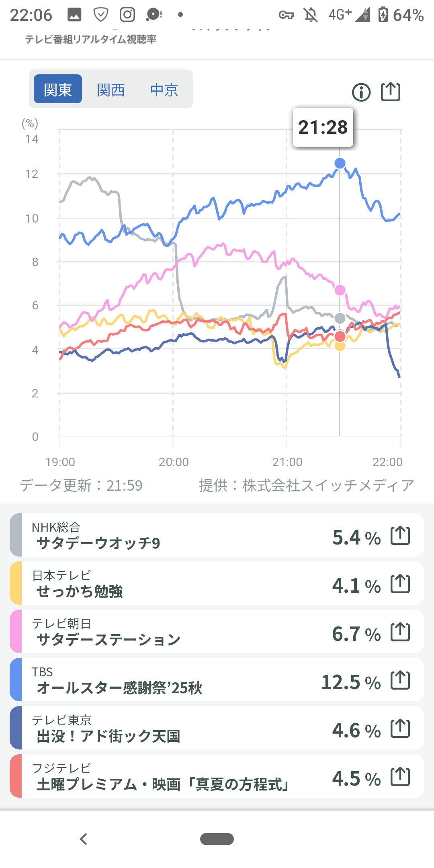Image resolution: width=434 pixels, height=868 pixels.
Task: Open the テレビ朝日 サタデーステーション row
Action: pos(161,632)
